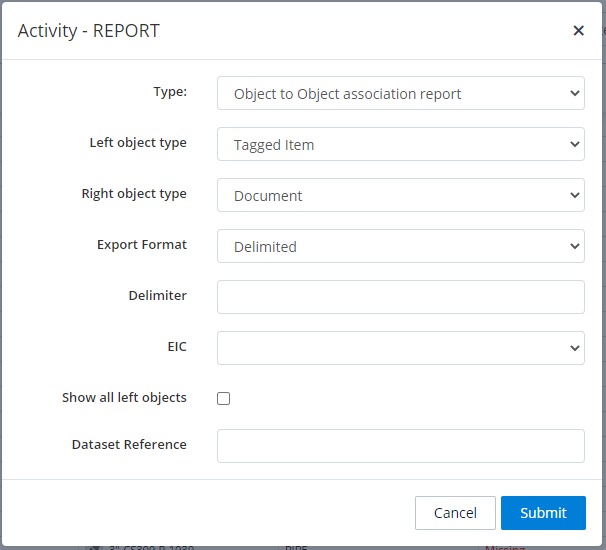Enable Show all left objects checkbox

click(x=223, y=398)
